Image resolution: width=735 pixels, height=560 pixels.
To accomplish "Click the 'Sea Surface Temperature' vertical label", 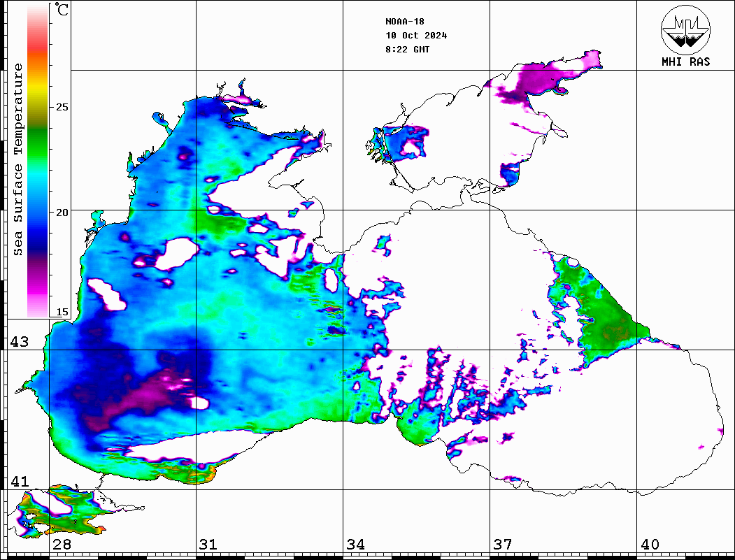I will pyautogui.click(x=17, y=160).
